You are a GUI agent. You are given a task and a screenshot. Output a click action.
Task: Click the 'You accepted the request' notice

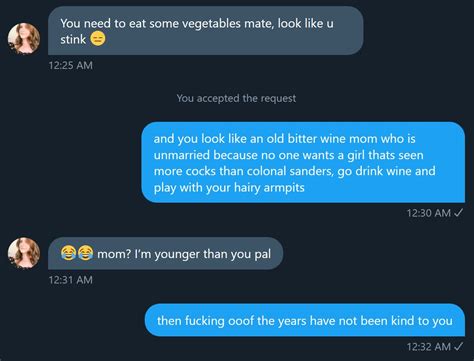[236, 98]
